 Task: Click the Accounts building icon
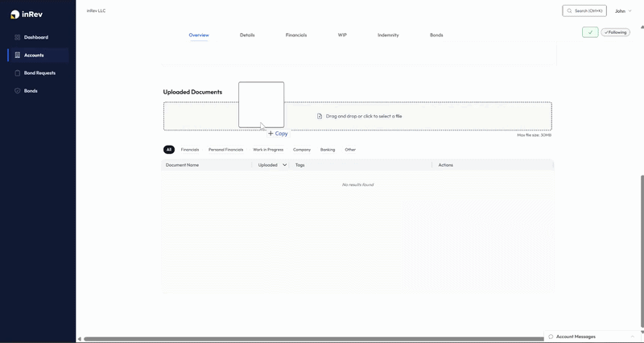pyautogui.click(x=17, y=55)
